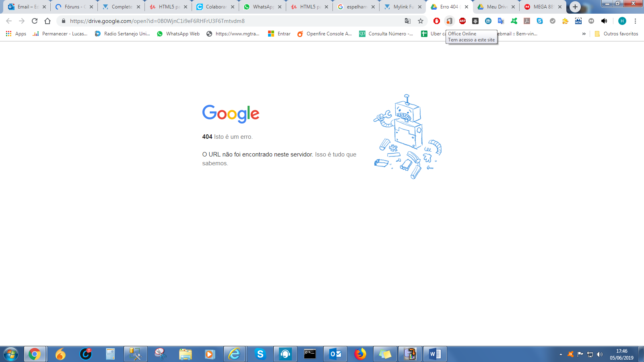
Task: Open the gray checkmark extension
Action: click(553, 21)
